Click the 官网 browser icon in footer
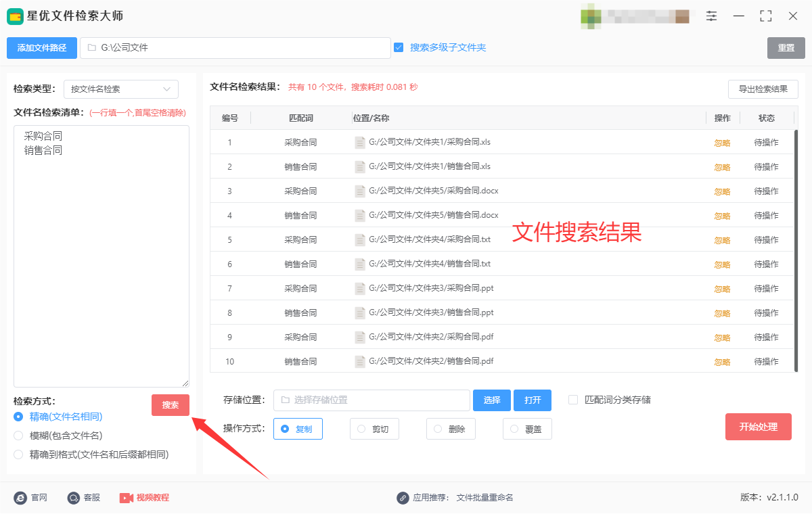The height and width of the screenshot is (514, 812). tap(20, 498)
